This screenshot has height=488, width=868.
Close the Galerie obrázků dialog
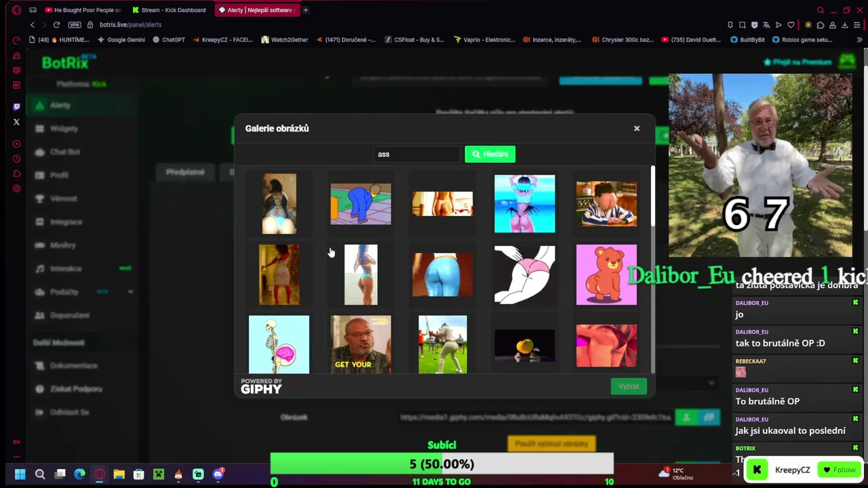click(x=636, y=128)
